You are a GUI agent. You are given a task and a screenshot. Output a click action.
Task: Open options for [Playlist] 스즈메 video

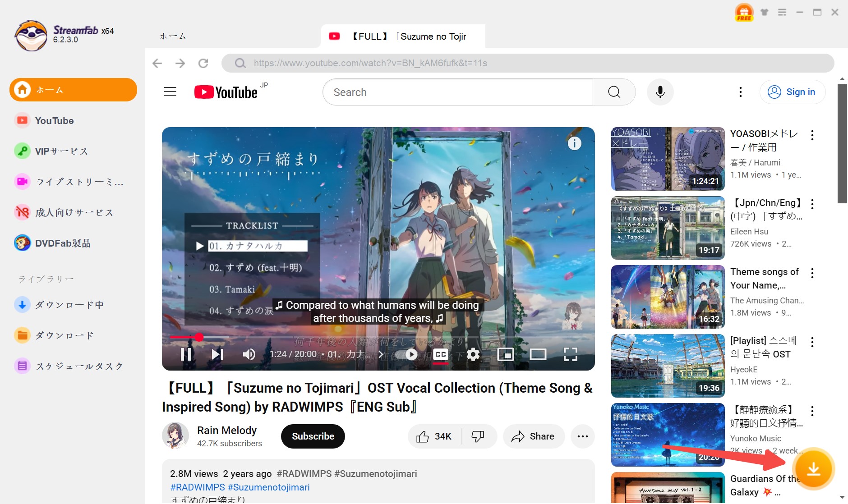(x=812, y=342)
